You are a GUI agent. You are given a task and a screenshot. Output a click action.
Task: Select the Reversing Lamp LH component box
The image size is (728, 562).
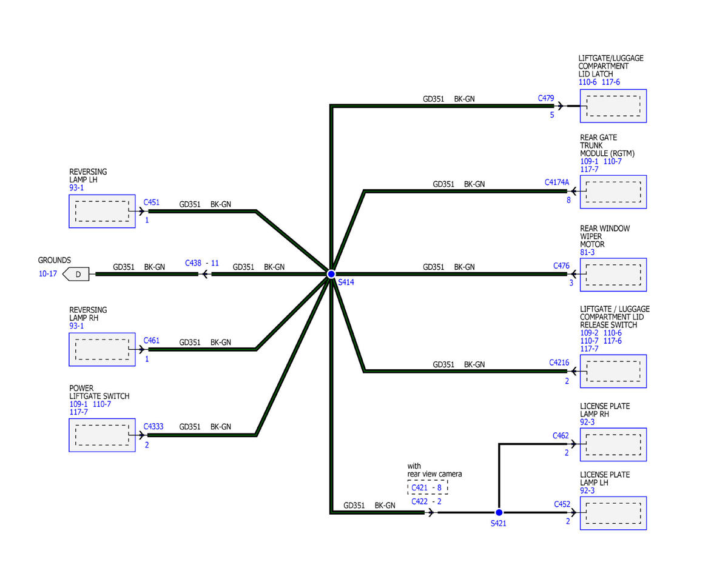(102, 212)
